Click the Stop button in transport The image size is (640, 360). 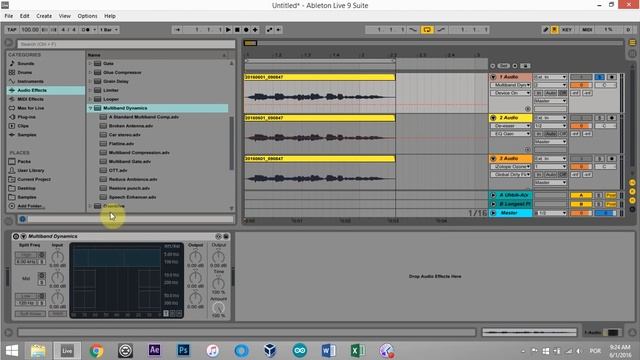click(237, 29)
